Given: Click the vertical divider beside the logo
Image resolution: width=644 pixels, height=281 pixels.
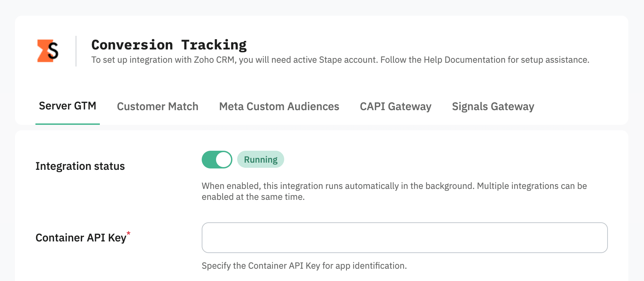Looking at the screenshot, I should (x=76, y=51).
